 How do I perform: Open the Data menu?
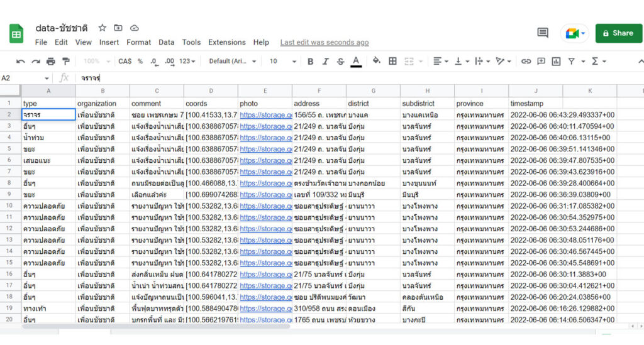(166, 42)
